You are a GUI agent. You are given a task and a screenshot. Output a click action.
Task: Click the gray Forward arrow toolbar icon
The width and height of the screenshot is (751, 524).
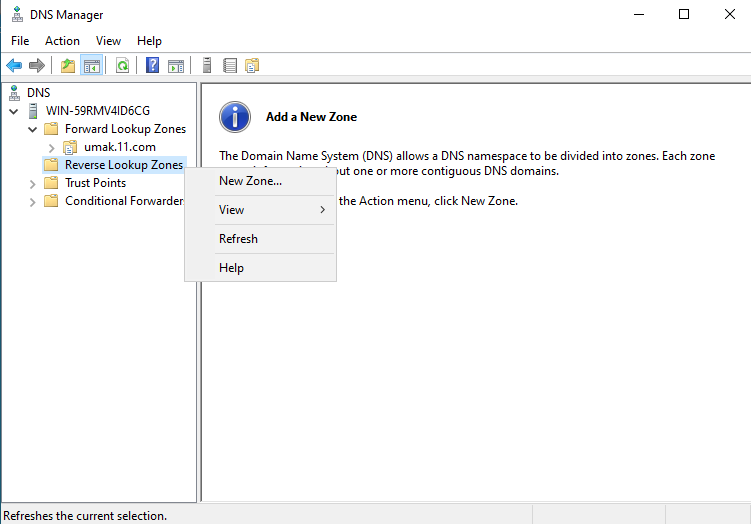[x=37, y=65]
